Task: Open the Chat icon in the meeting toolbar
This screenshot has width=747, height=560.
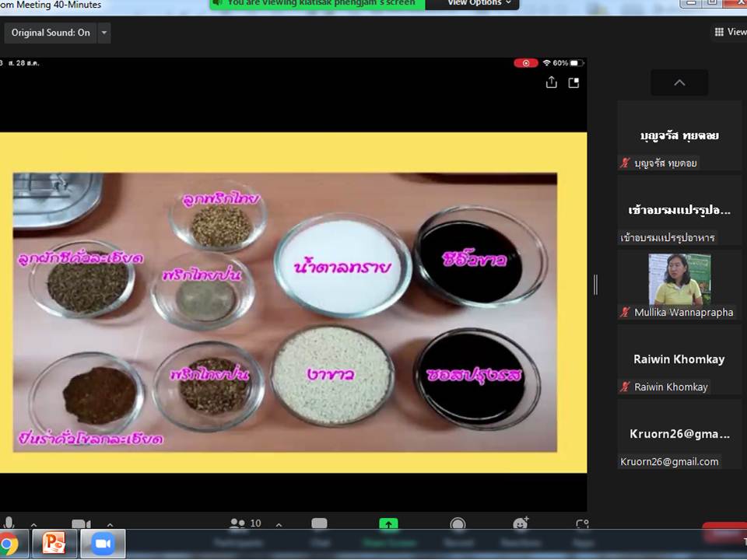Action: (319, 523)
